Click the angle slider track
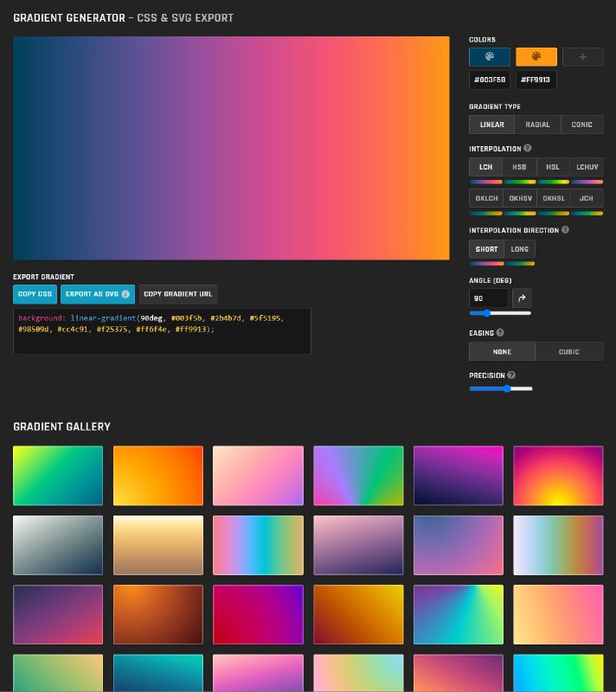Viewport: 616px width, 692px height. [x=500, y=313]
